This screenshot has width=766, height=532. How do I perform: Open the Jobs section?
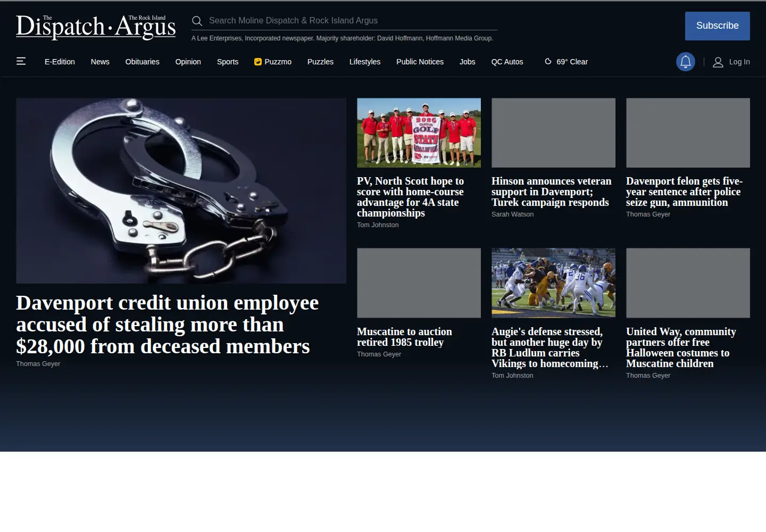pos(468,62)
